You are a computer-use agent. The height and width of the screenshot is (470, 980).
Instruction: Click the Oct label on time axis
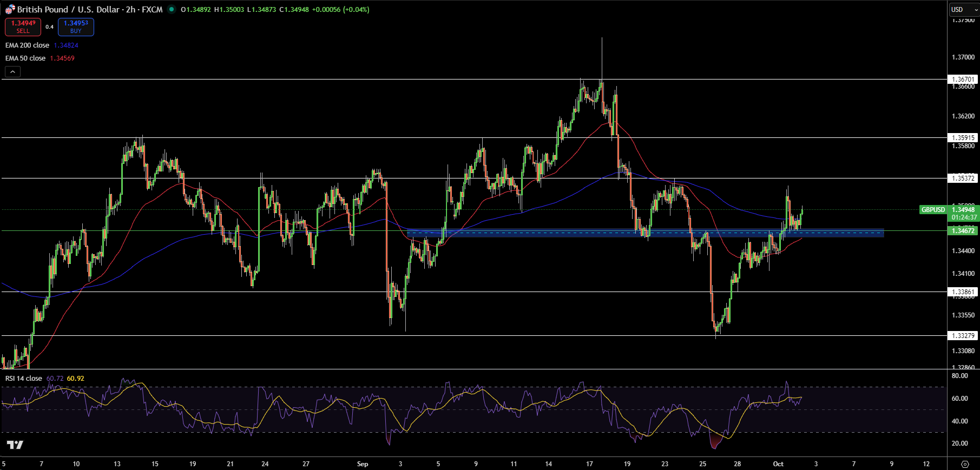(778, 464)
